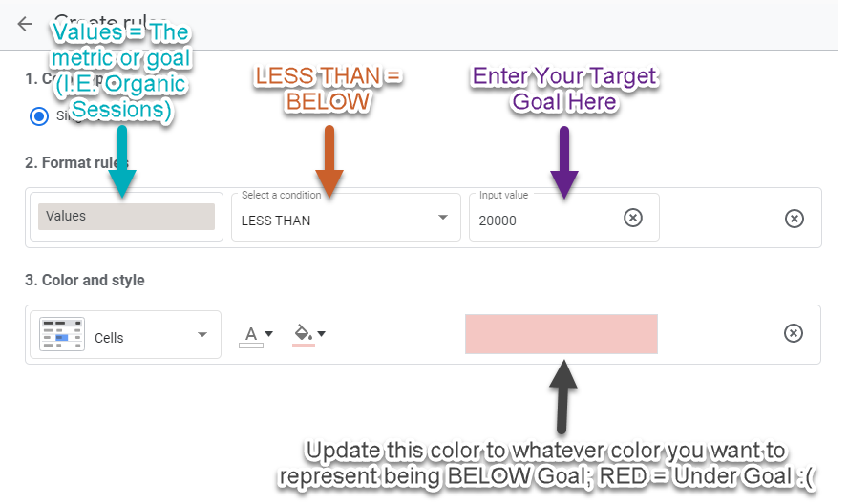Click the font color A icon

251,333
